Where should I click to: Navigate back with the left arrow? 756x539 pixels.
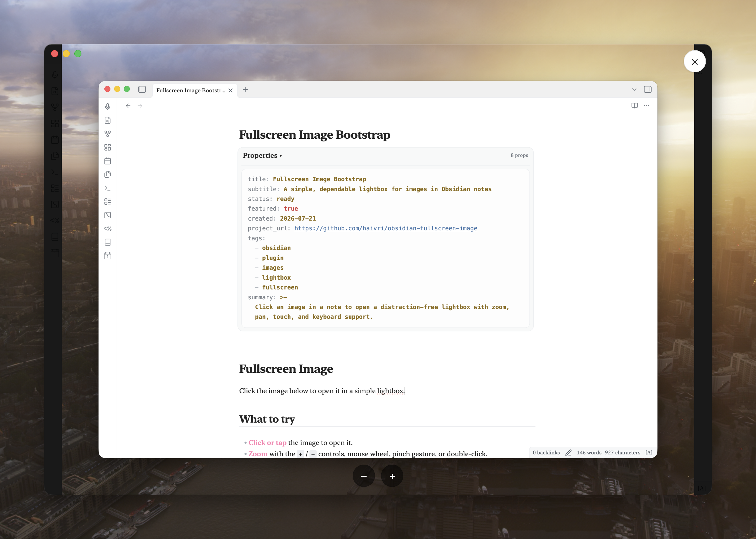point(128,106)
